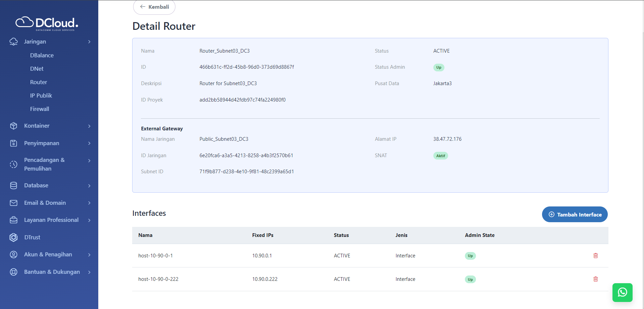The width and height of the screenshot is (644, 309).
Task: Open the WhatsApp chat button
Action: (x=622, y=292)
